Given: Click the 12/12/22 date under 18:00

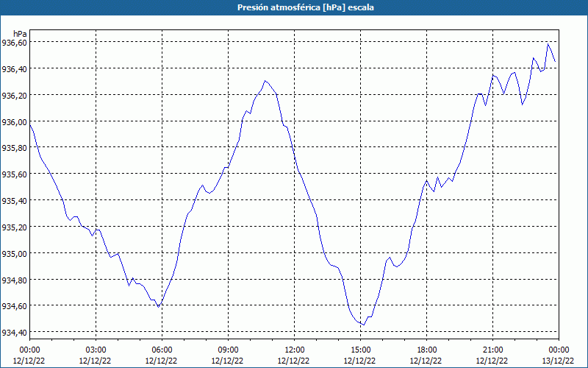Looking at the screenshot, I should 426,361.
